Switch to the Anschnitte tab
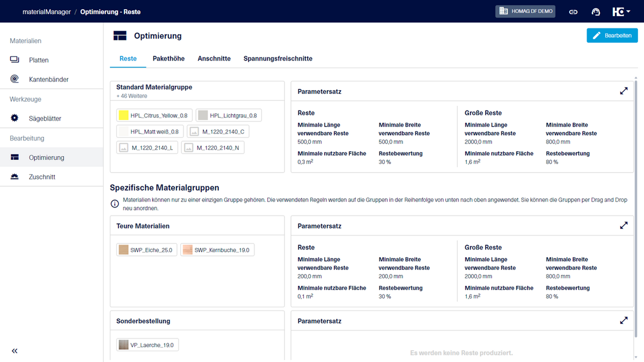The width and height of the screenshot is (644, 362). click(x=214, y=58)
